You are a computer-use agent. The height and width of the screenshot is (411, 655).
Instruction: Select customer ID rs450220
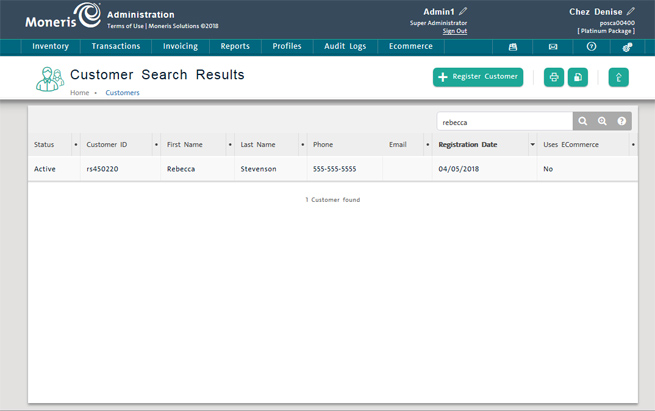(102, 169)
